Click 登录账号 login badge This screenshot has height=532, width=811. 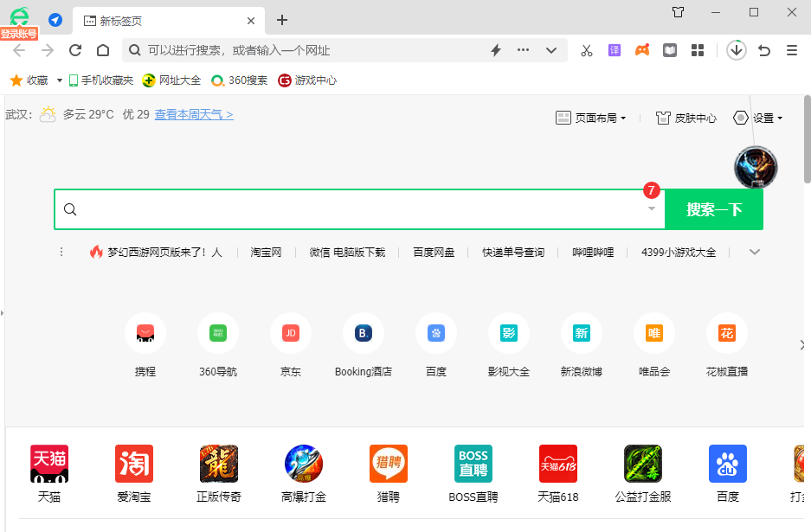tap(19, 34)
